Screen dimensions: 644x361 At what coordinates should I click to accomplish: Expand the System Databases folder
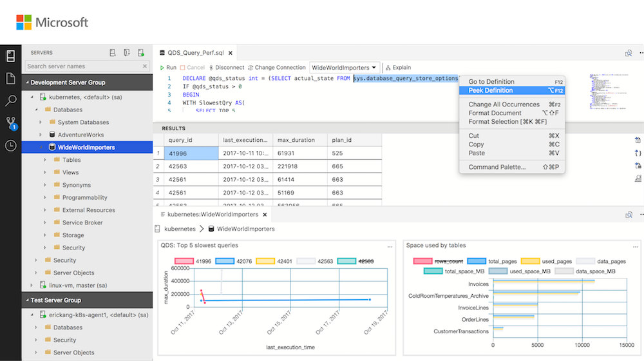pyautogui.click(x=41, y=122)
